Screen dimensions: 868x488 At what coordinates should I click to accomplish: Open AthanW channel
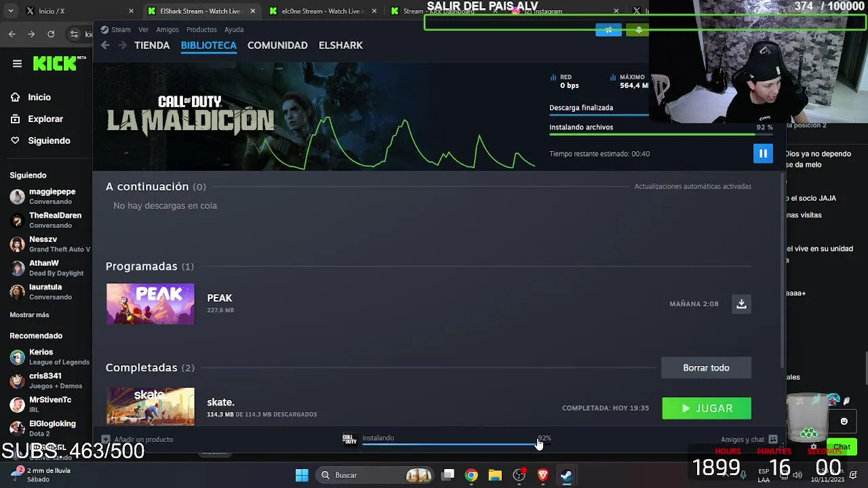pos(46,268)
